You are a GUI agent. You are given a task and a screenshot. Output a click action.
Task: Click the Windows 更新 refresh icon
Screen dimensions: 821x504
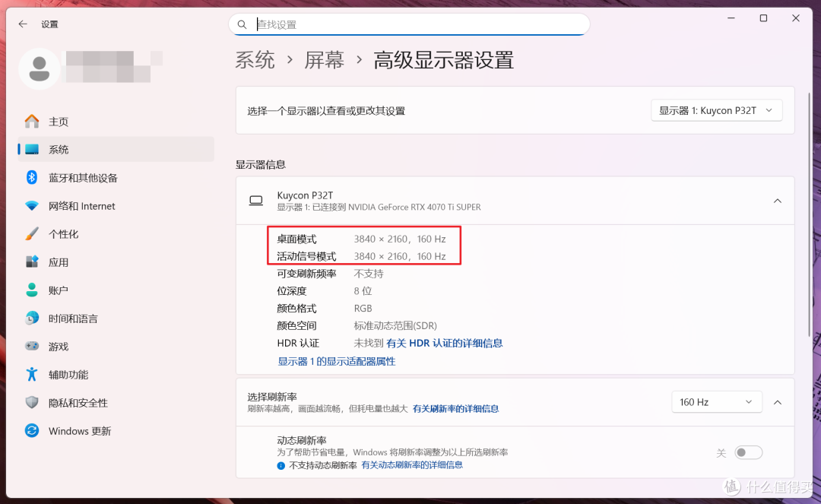pos(32,431)
